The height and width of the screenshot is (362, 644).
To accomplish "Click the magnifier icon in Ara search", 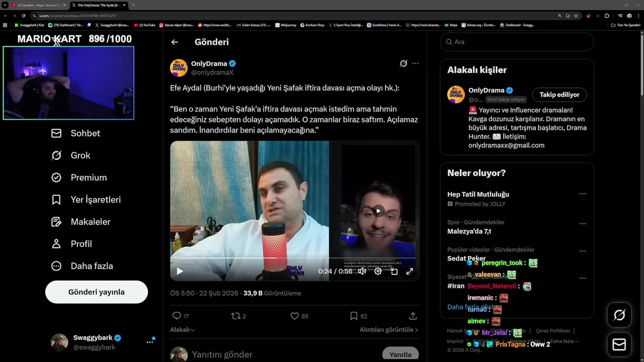I will (x=448, y=42).
